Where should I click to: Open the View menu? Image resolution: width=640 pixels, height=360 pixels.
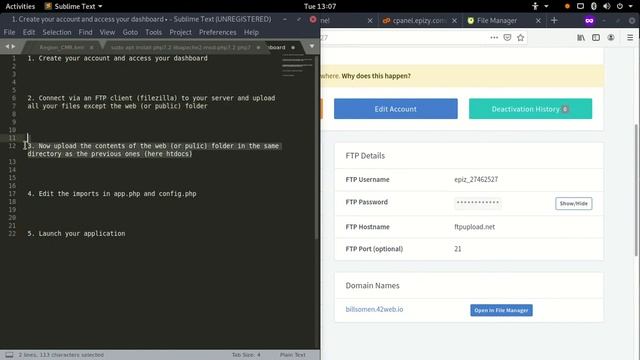[107, 32]
